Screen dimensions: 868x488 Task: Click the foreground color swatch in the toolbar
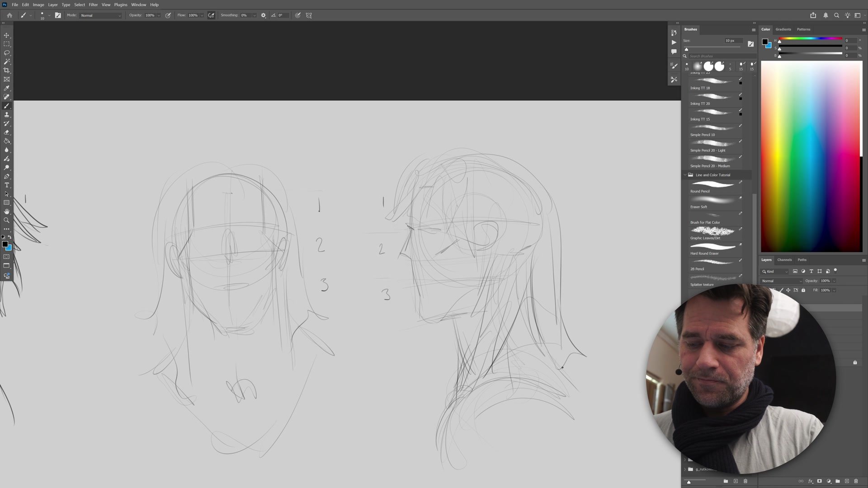click(5, 244)
